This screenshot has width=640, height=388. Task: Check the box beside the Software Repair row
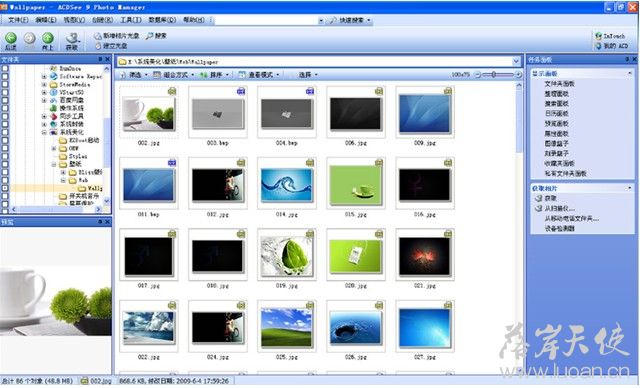5,76
